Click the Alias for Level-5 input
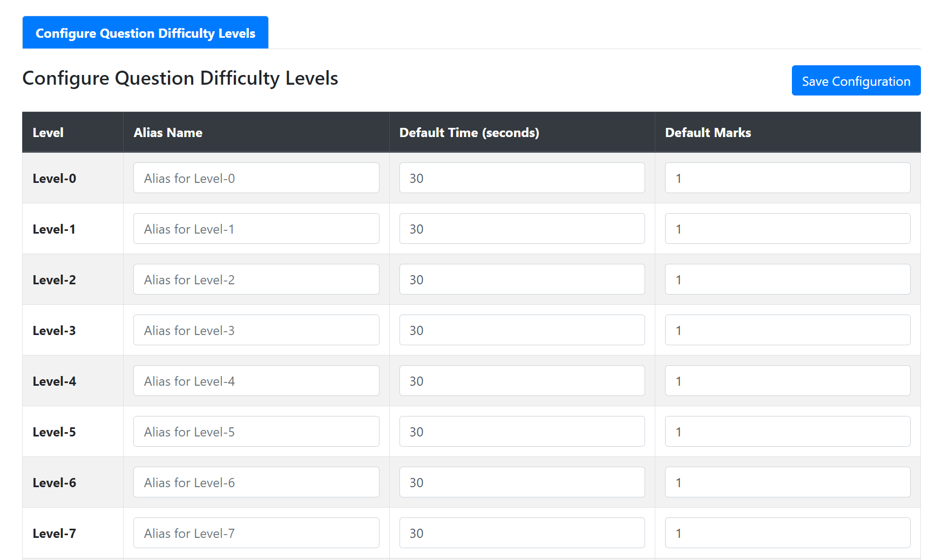 click(256, 432)
